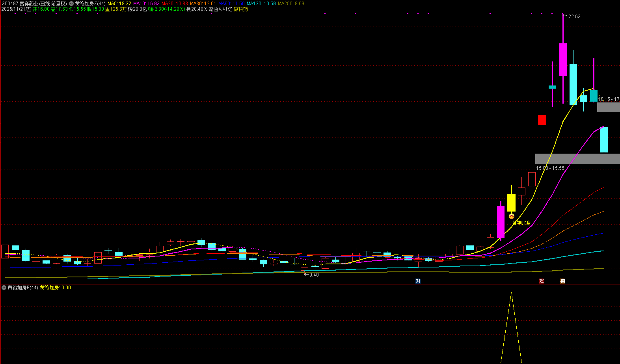Click the last cyan candlestick on the right
Viewport: 620px width, 364px height.
tap(604, 139)
